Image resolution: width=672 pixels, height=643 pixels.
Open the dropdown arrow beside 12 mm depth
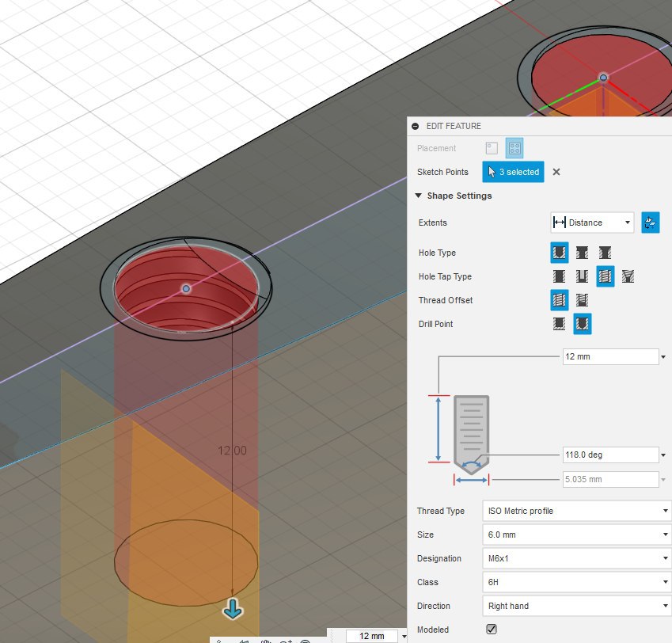pos(663,356)
